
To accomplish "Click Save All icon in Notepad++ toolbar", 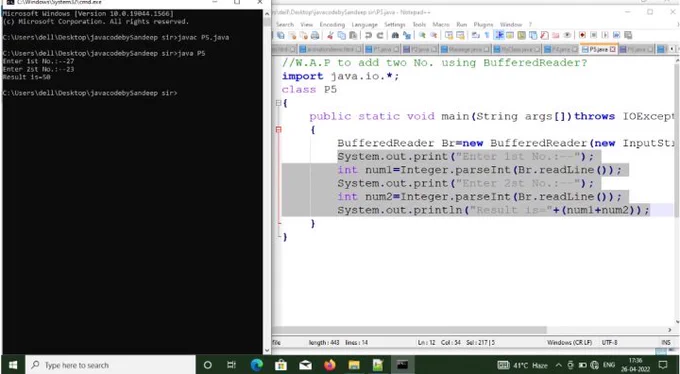I will [x=281, y=35].
